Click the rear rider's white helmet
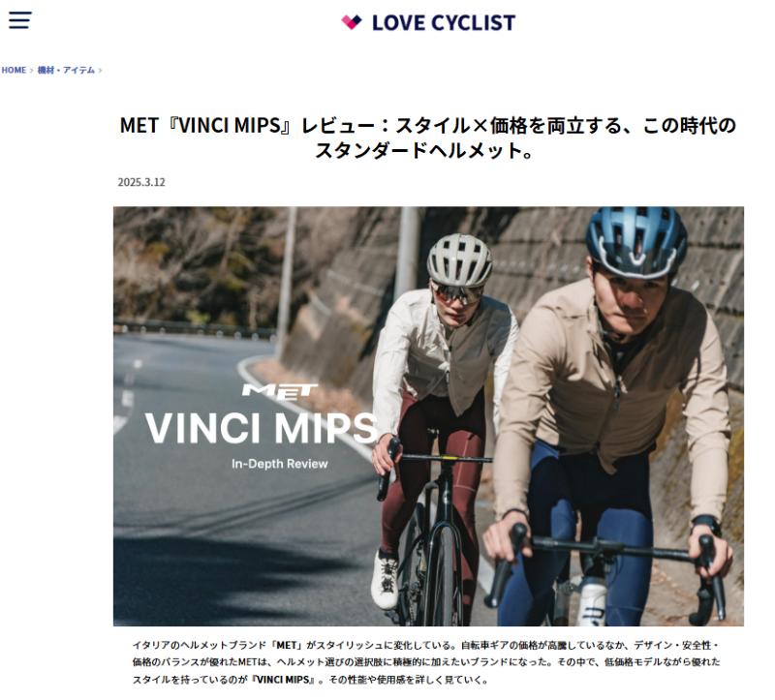The height and width of the screenshot is (700, 775). (x=459, y=259)
